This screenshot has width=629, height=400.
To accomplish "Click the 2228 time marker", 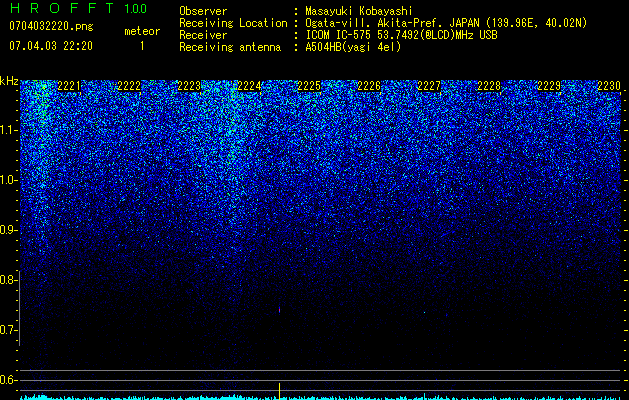I will tap(489, 86).
